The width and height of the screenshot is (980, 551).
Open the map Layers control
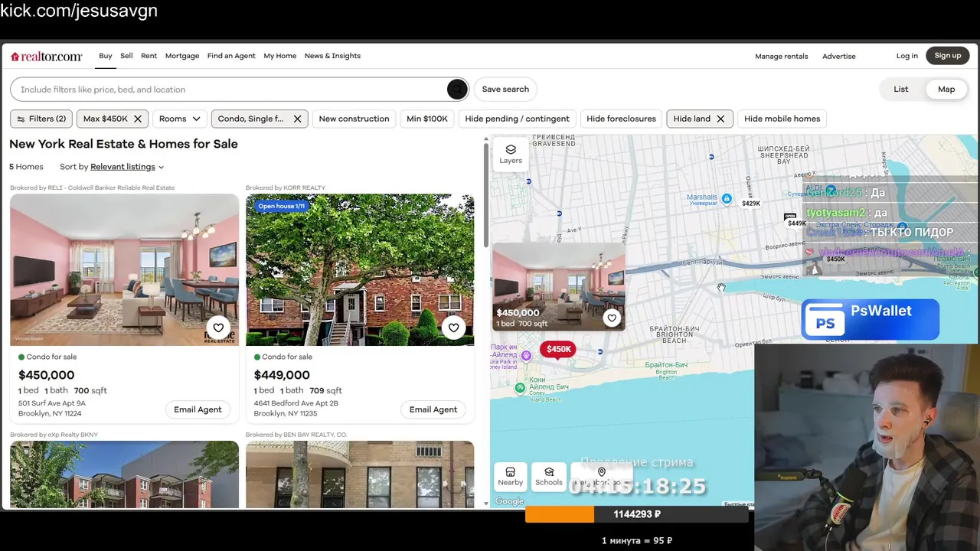511,154
